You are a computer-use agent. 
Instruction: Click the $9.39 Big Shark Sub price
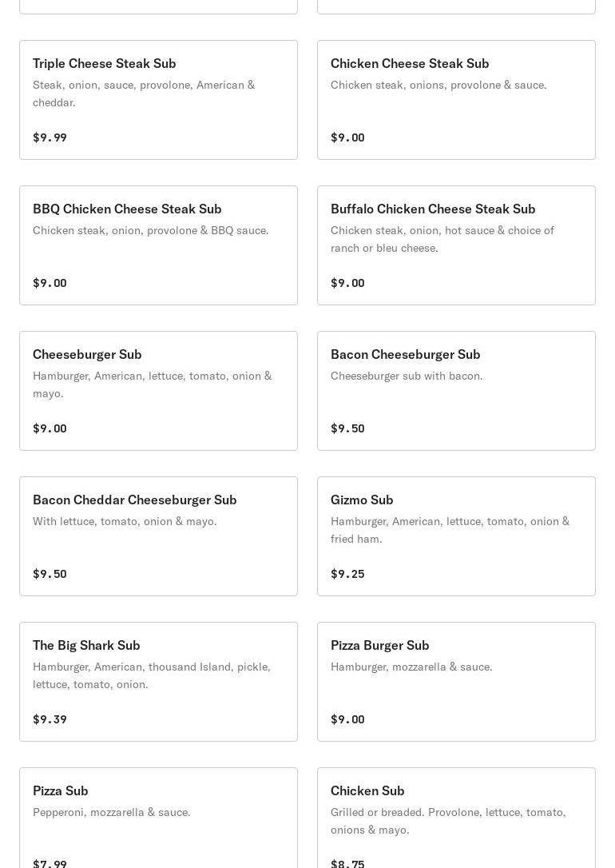[x=50, y=719]
